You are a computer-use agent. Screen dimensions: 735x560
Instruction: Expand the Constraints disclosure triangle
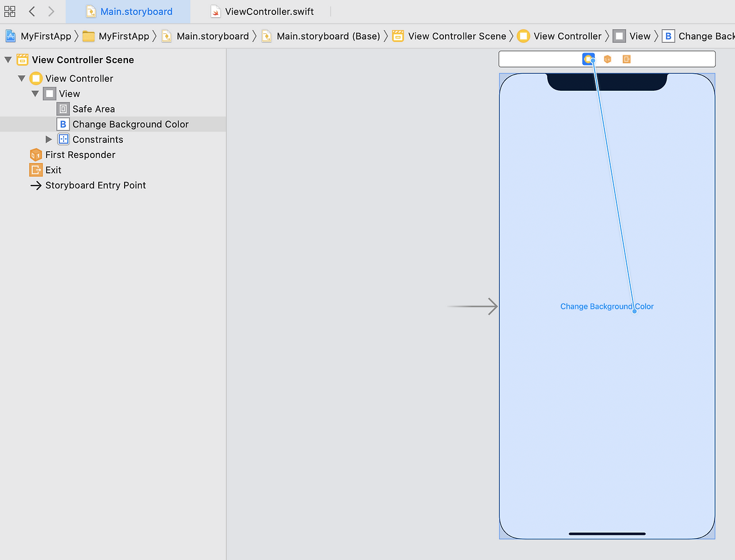pos(49,140)
